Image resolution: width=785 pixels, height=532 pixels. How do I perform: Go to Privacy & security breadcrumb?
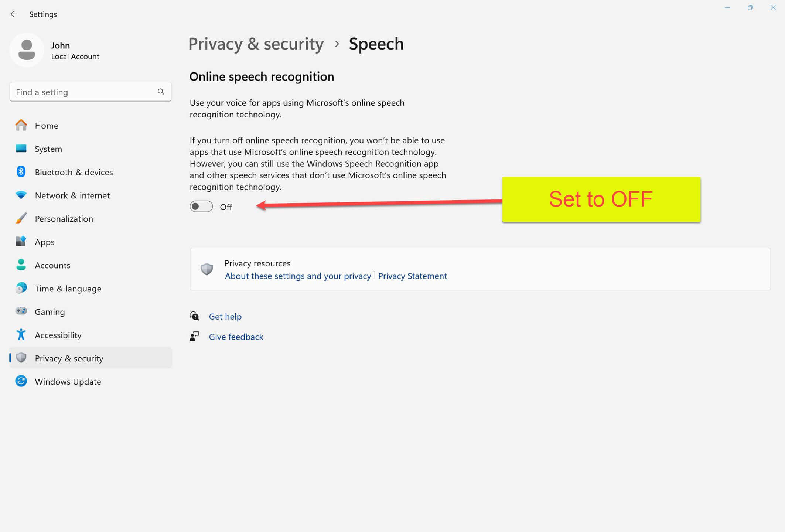[256, 44]
